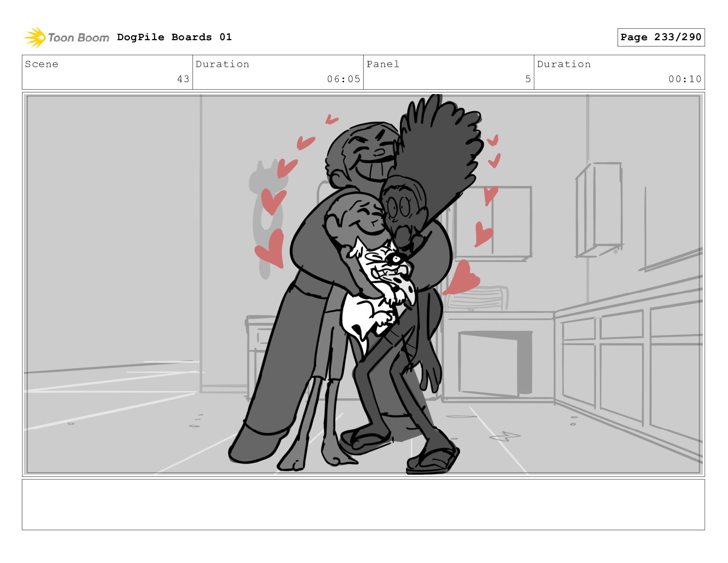The height and width of the screenshot is (563, 728).
Task: Click scene duration value '06:05'
Action: [344, 79]
